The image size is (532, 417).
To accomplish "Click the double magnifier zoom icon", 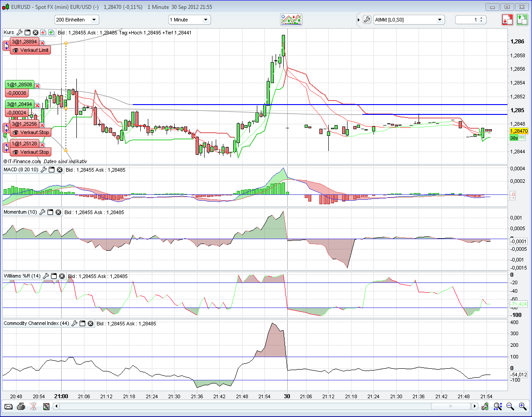I will [498, 406].
